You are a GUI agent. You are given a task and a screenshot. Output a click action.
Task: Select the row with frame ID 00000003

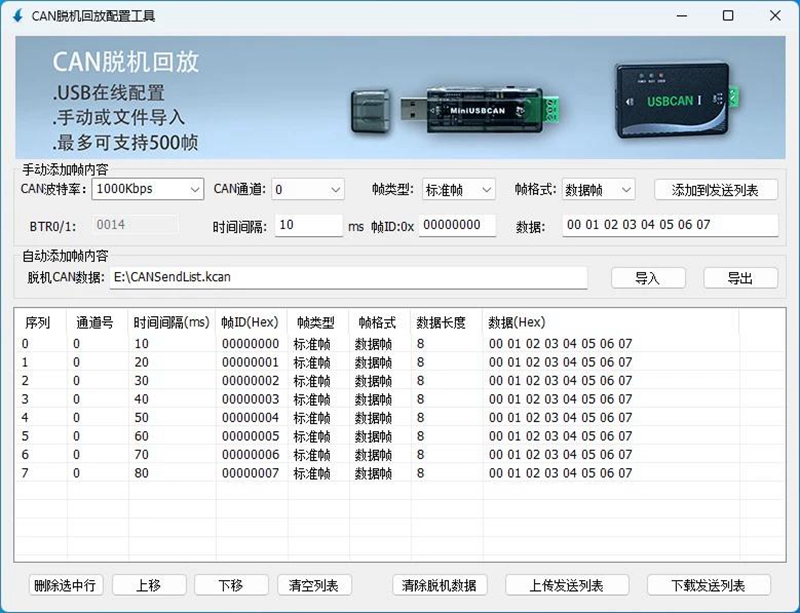pos(250,399)
